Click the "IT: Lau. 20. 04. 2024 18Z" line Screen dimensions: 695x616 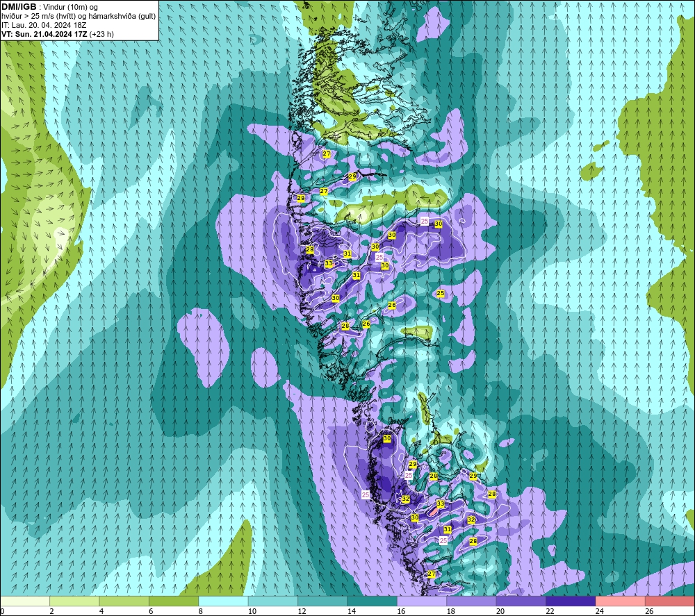click(44, 25)
